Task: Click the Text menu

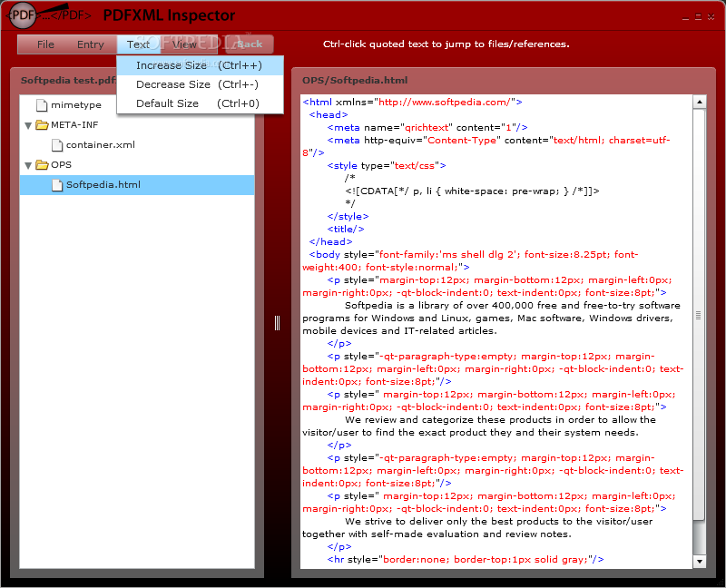Action: tap(139, 44)
